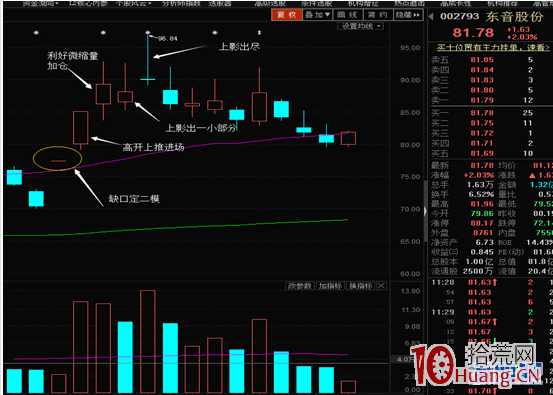
Task: Click the 买五 bid price 81.69
Action: pos(482,153)
